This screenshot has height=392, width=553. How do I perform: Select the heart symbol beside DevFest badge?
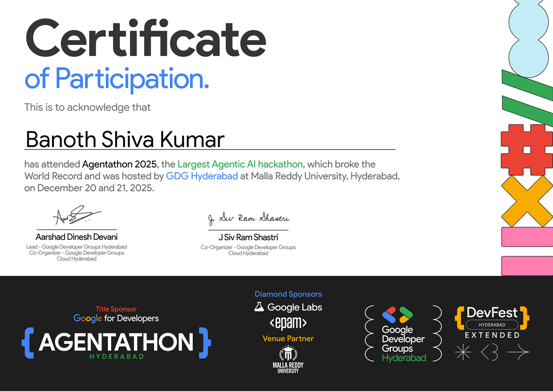tap(489, 352)
